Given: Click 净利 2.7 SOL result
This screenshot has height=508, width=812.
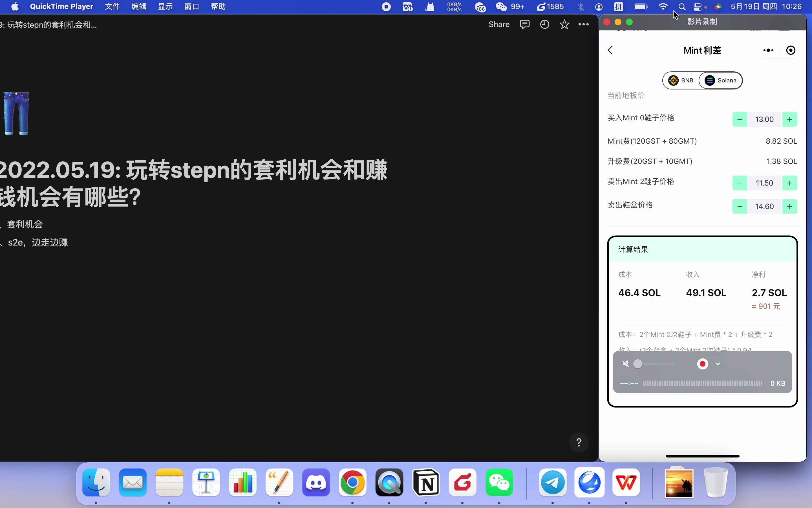Looking at the screenshot, I should tap(769, 293).
